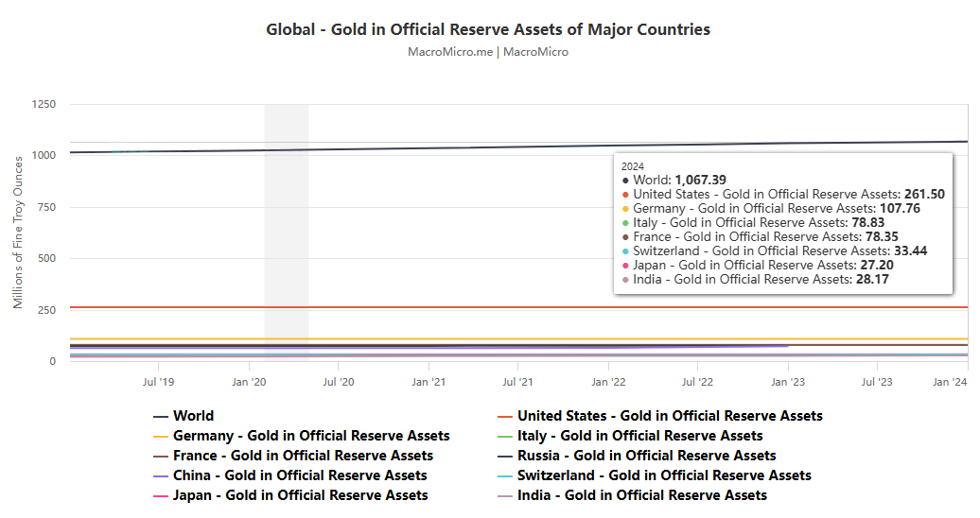Hide the Japan gold reserves series
This screenshot has height=518, width=980.
300,495
